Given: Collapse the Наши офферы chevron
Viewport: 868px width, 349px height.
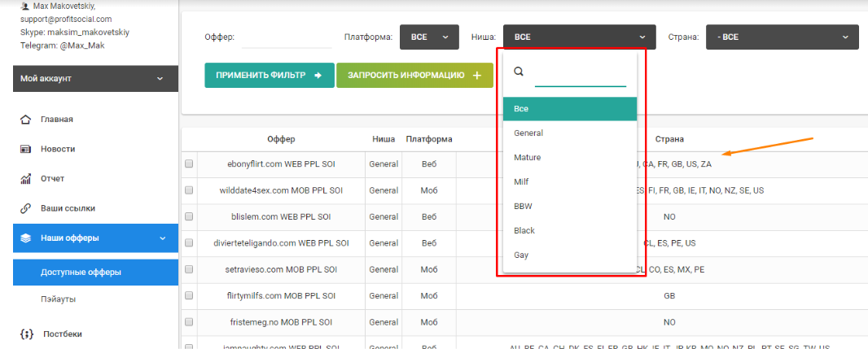Looking at the screenshot, I should click(162, 238).
